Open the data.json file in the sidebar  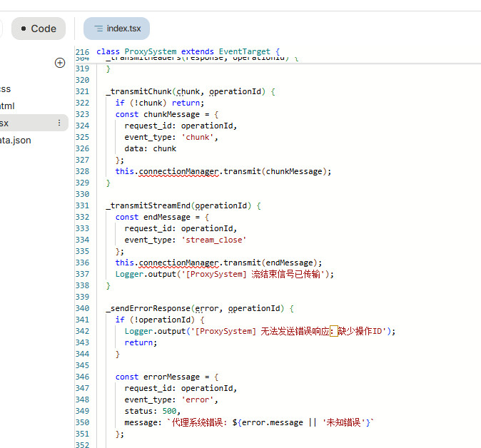click(x=16, y=141)
